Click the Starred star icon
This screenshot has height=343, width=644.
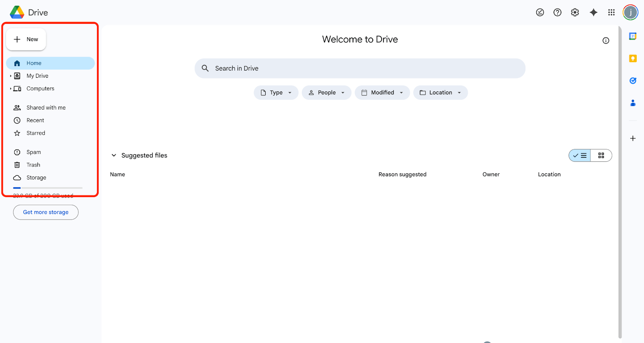coord(17,133)
